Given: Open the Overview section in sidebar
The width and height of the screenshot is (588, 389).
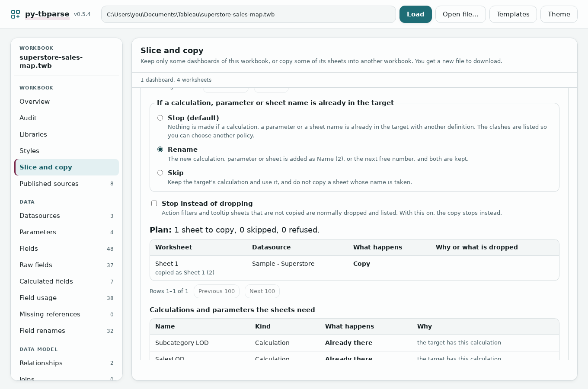Looking at the screenshot, I should point(67,102).
